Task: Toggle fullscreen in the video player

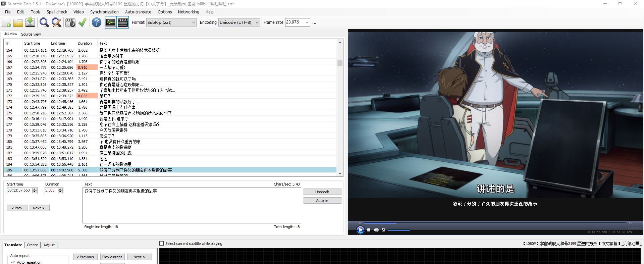Action: [383, 230]
